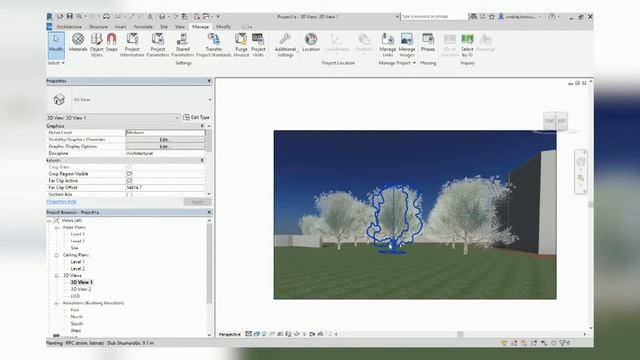Open Object Styles settings
The width and height of the screenshot is (640, 360).
click(97, 45)
